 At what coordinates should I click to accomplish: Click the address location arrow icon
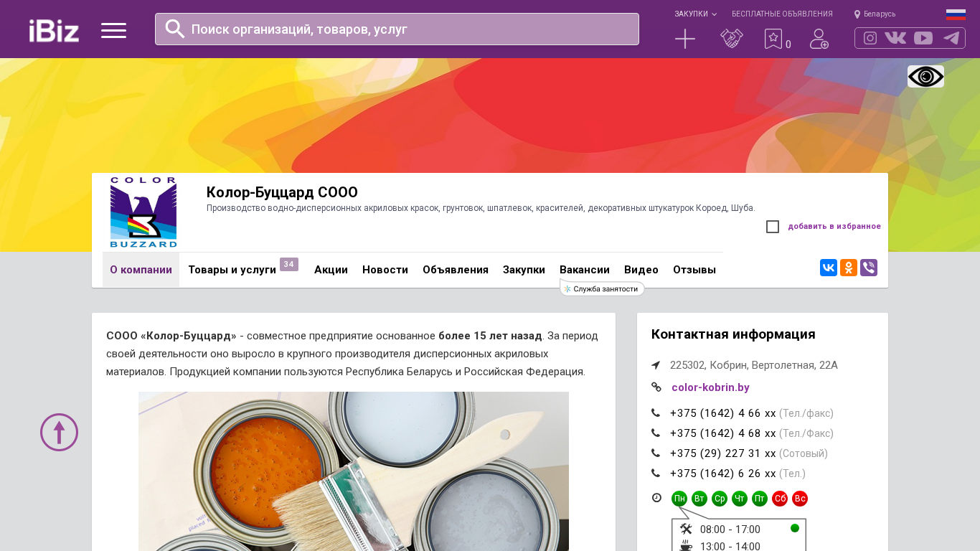click(656, 365)
